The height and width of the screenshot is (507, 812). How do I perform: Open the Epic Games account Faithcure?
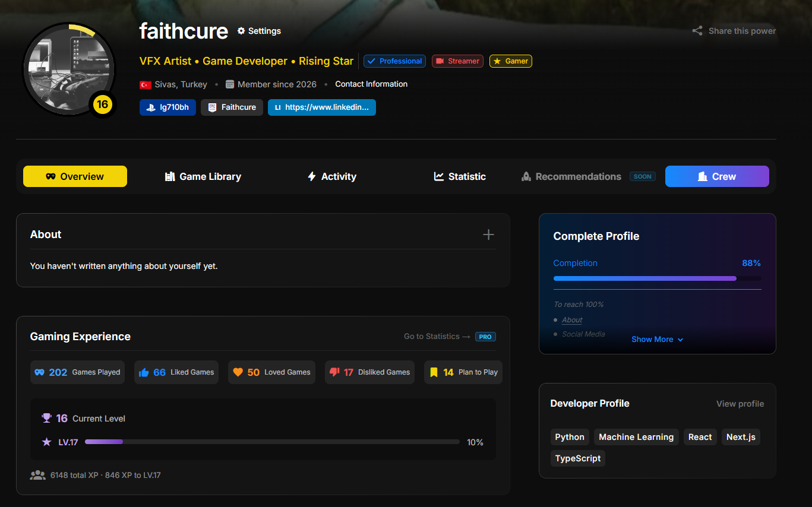click(x=232, y=107)
